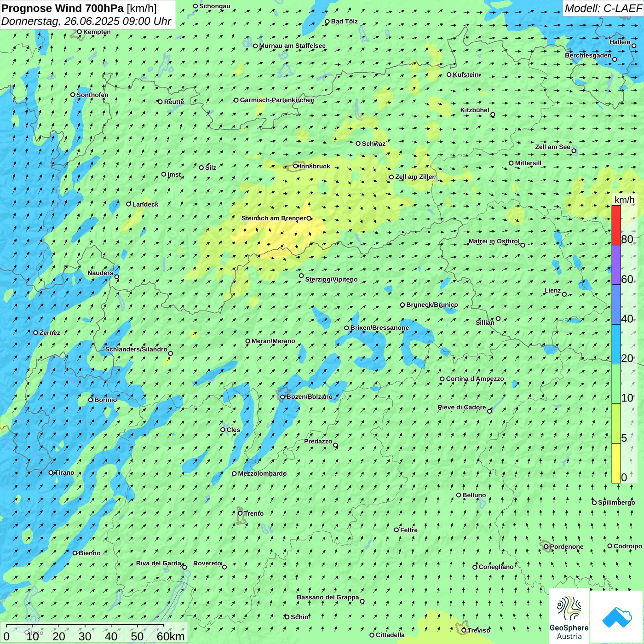Click the Innsbruck city marker

tap(296, 166)
